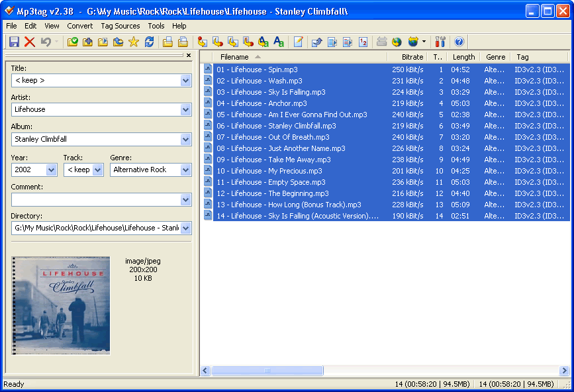Screen dimensions: 574x392
Task: Refresh the file list
Action: click(x=150, y=41)
